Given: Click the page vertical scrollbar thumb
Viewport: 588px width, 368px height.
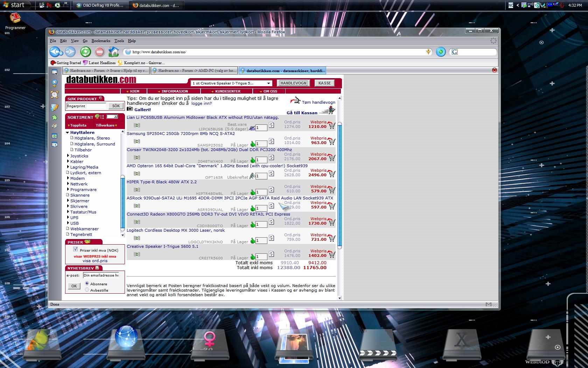Looking at the screenshot, I should [339, 185].
